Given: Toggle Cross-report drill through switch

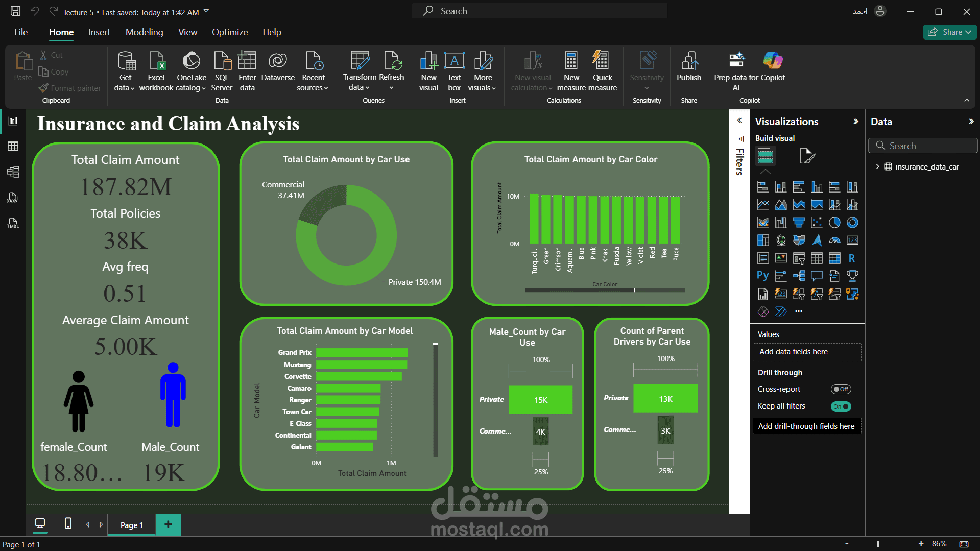Looking at the screenshot, I should click(x=841, y=389).
